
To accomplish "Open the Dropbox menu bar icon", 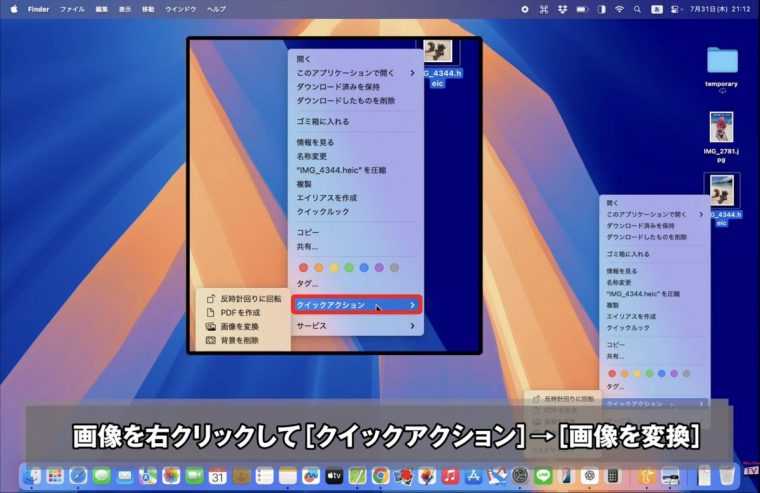I will (x=562, y=9).
